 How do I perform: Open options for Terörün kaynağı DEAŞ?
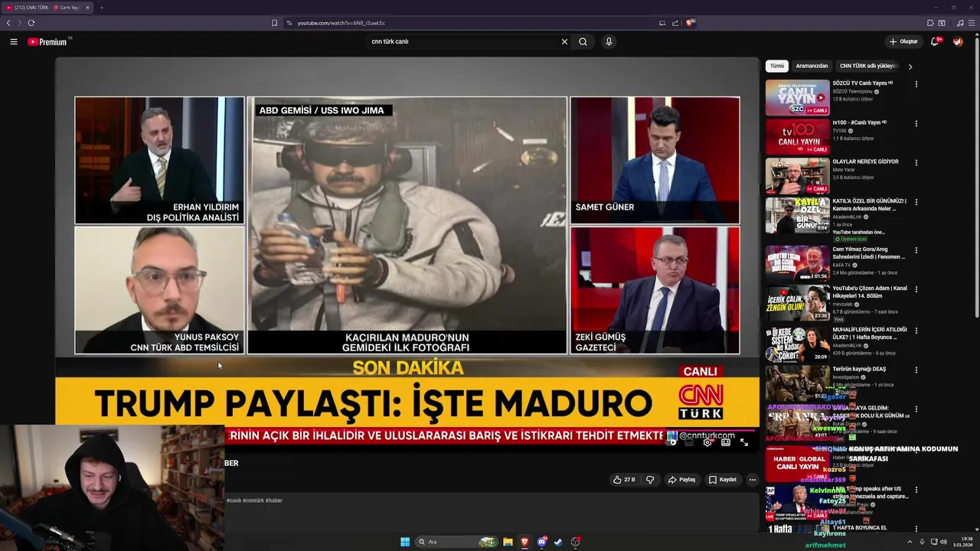tap(916, 370)
